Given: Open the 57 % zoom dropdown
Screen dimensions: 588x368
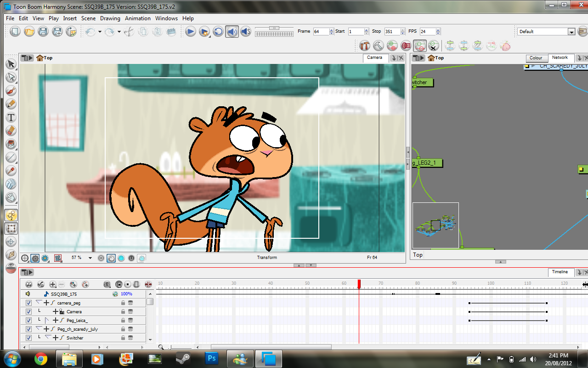Looking at the screenshot, I should tap(90, 258).
